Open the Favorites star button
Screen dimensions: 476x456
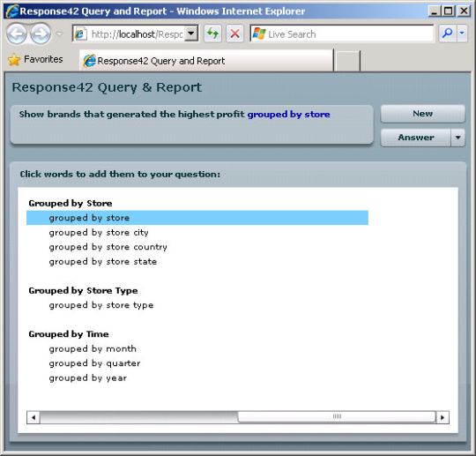click(35, 59)
